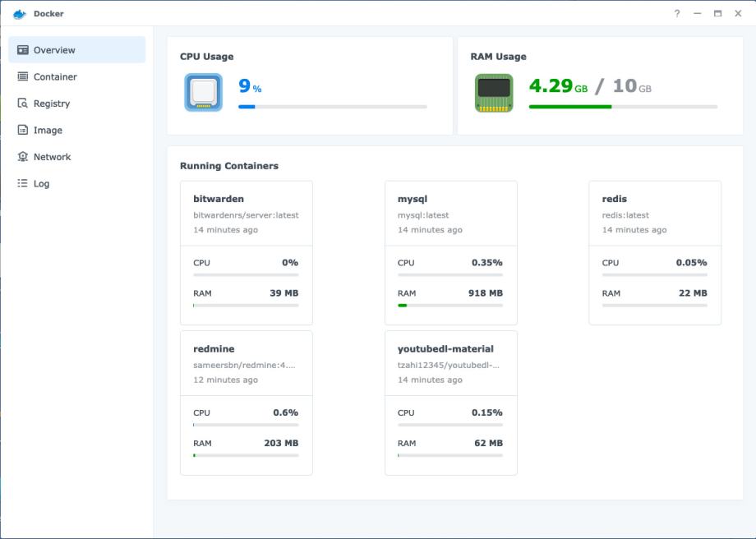Click the mysql RAM usage bar

[x=450, y=305]
